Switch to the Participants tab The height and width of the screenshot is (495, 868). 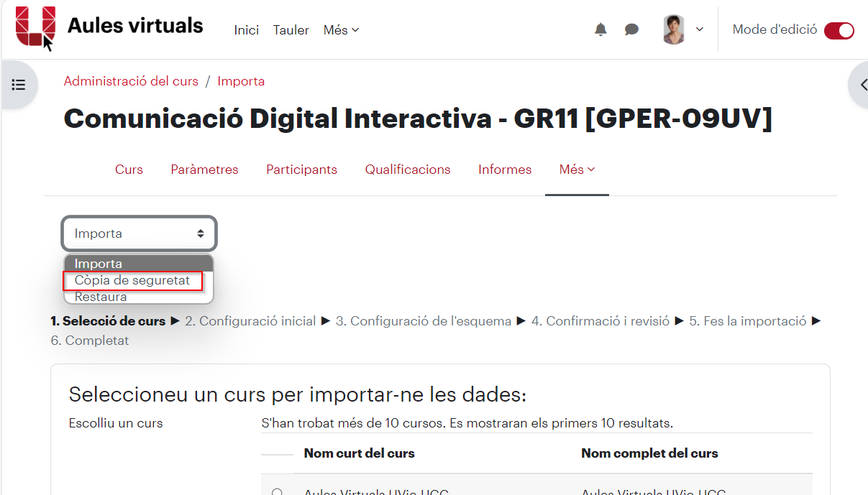[301, 170]
